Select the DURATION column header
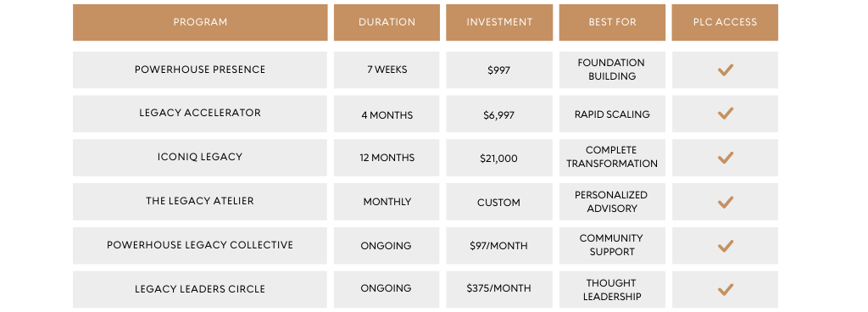868x312 pixels. 387,23
